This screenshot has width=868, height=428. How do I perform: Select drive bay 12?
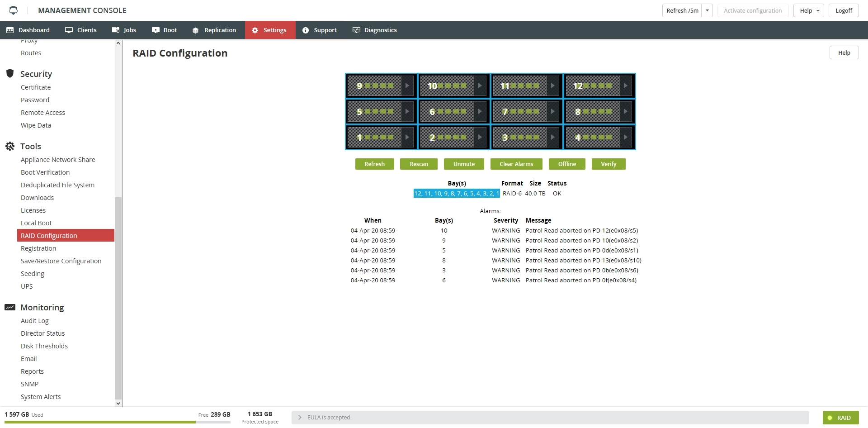pyautogui.click(x=599, y=86)
